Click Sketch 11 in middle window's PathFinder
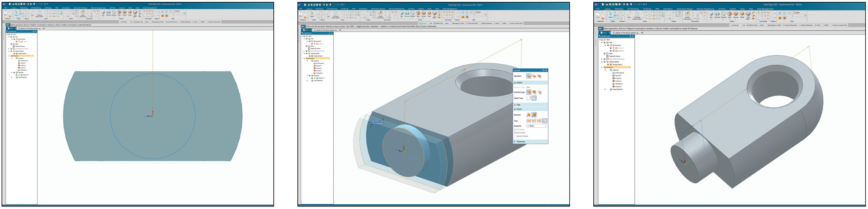Viewport: 868px width, 209px height. (321, 78)
